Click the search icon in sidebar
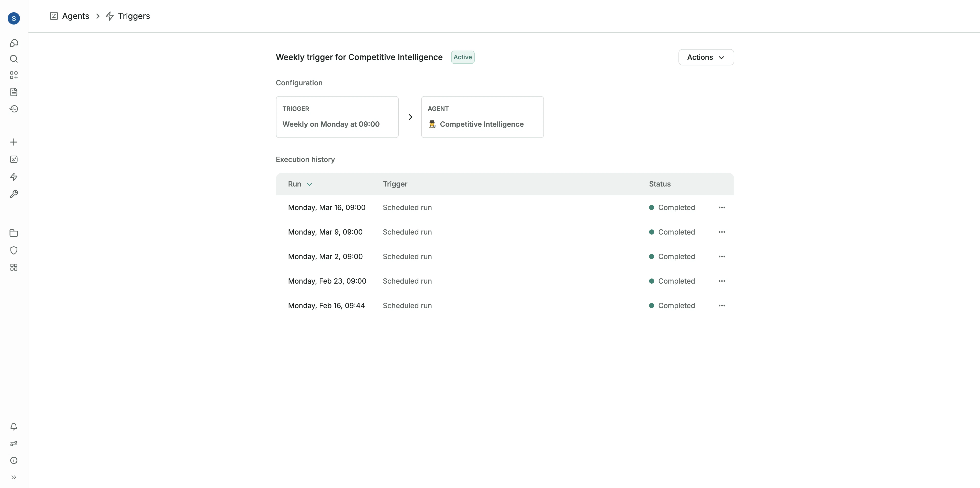 pyautogui.click(x=14, y=59)
